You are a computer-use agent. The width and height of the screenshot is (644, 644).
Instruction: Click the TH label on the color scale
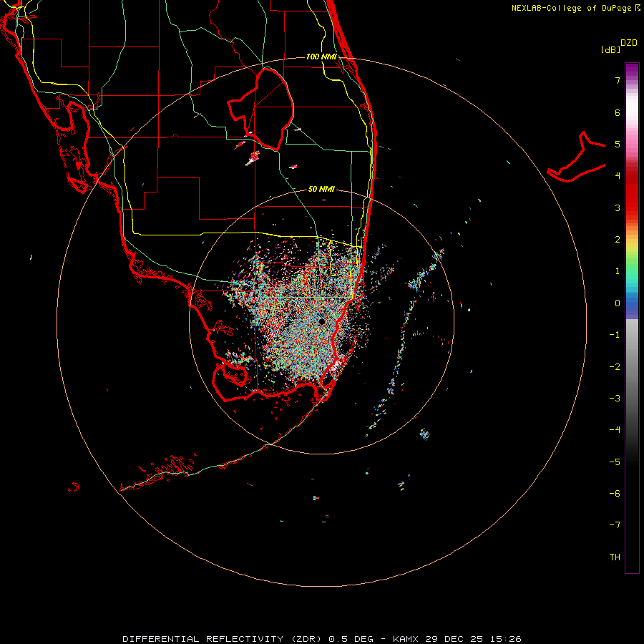[x=615, y=557]
